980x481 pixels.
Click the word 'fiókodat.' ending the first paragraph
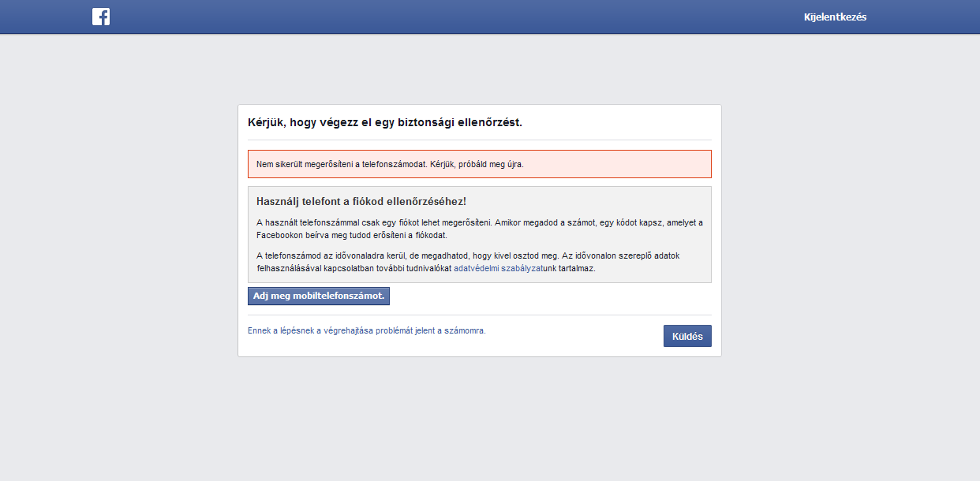pos(431,235)
